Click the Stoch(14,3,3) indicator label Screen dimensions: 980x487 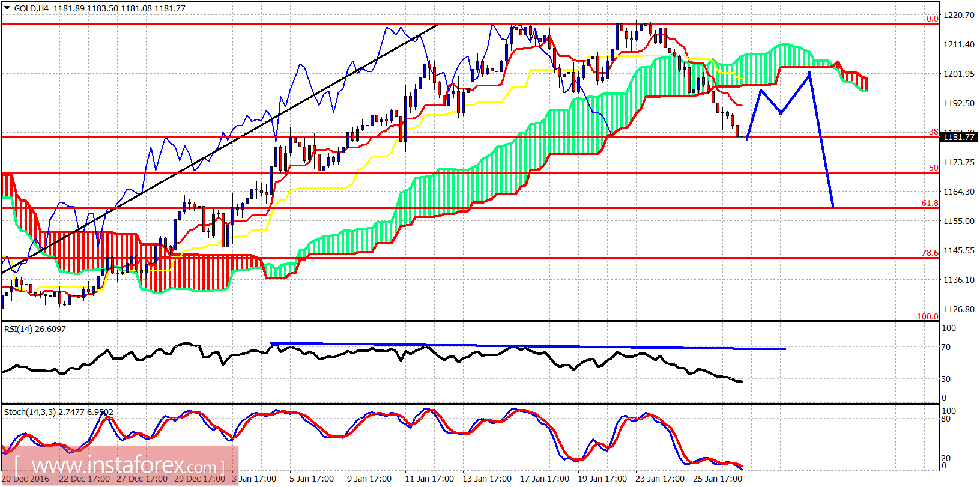(x=59, y=412)
